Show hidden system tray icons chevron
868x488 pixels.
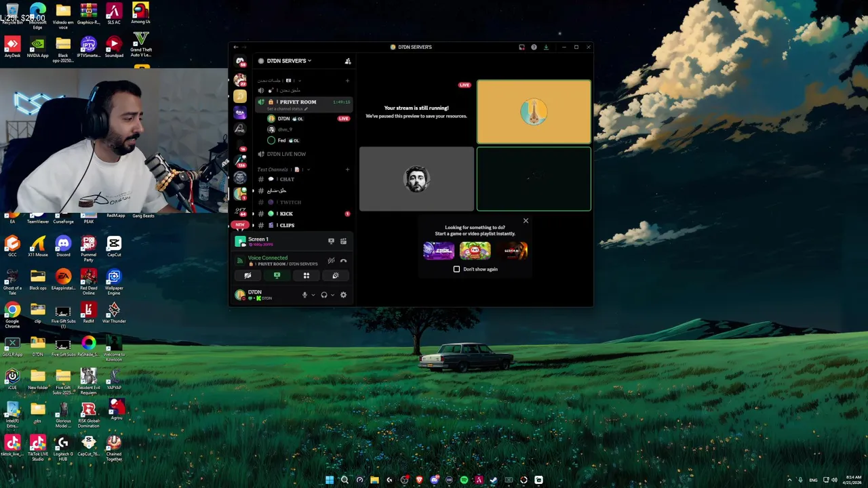pyautogui.click(x=789, y=480)
